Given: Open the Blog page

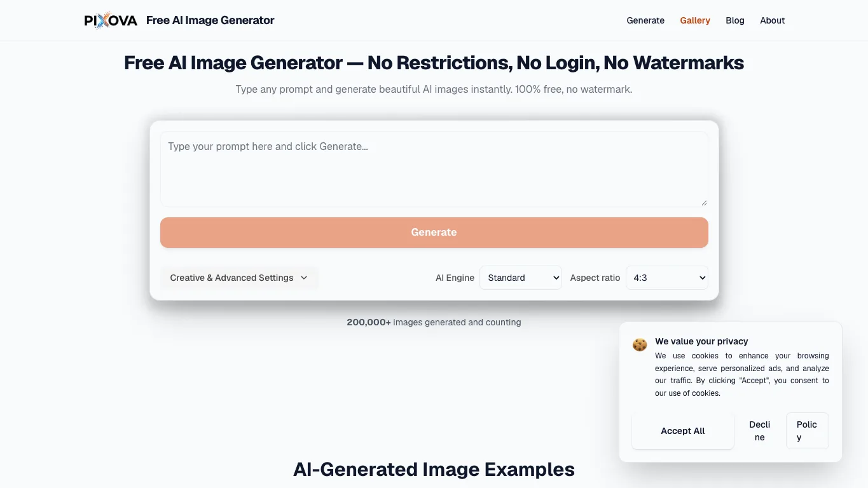Looking at the screenshot, I should 735,20.
